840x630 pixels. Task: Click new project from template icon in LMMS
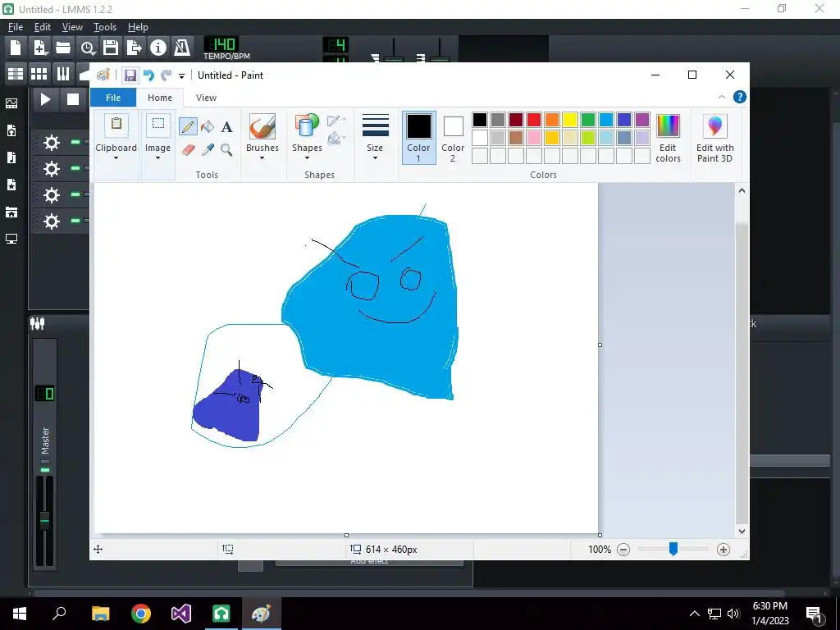point(39,48)
